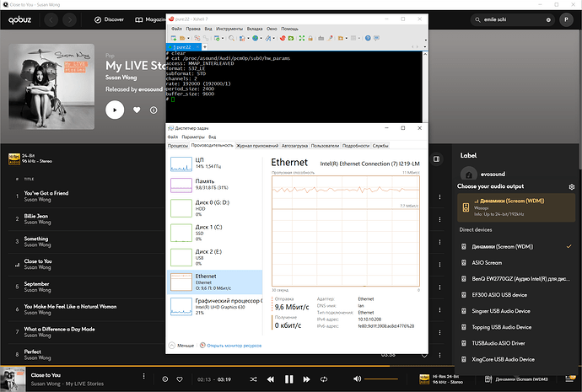Show album info icon next to heart
The image size is (582, 392).
coord(154,110)
